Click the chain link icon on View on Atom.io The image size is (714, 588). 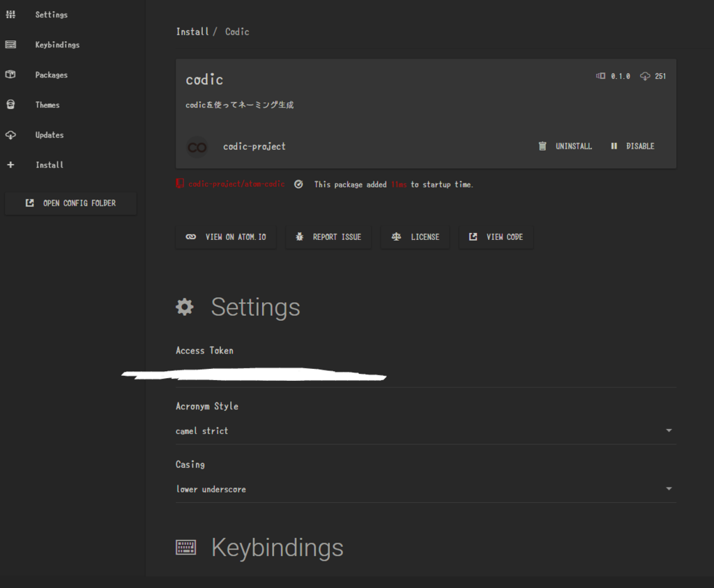pyautogui.click(x=191, y=237)
